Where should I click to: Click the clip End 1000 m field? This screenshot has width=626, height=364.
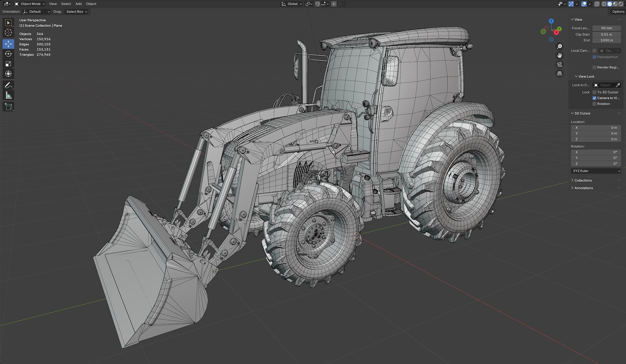(x=607, y=40)
